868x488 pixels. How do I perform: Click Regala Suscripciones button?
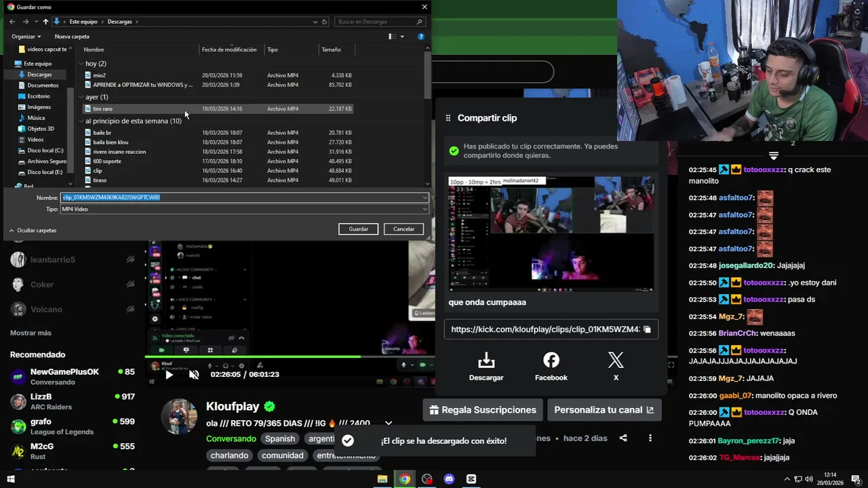(x=482, y=410)
